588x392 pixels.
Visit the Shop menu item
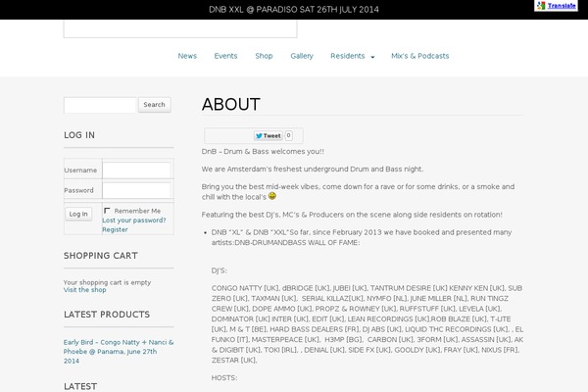264,56
